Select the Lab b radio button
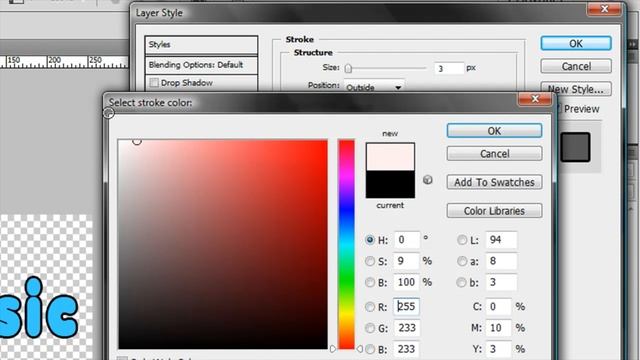Screen dimensions: 640x360 pyautogui.click(x=462, y=282)
